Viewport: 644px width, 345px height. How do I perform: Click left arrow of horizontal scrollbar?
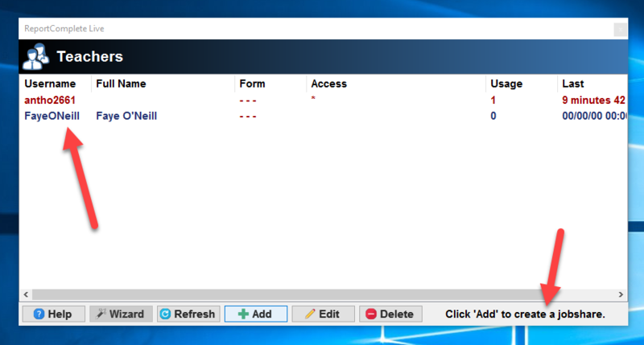(x=26, y=294)
